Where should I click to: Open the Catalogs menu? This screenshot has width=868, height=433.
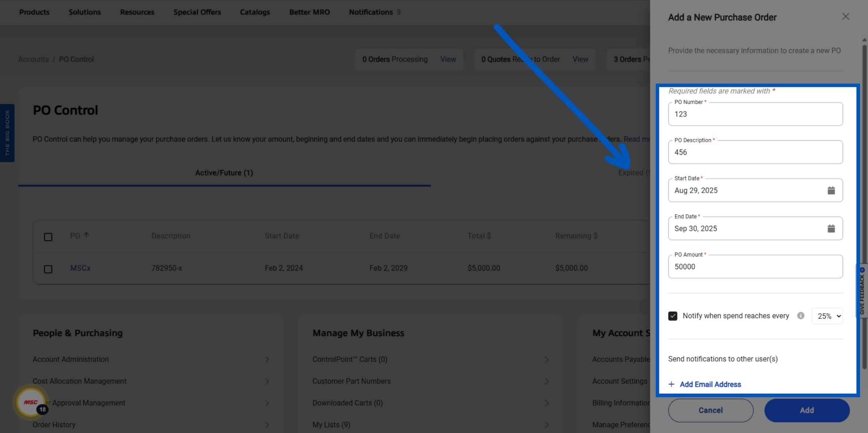(255, 12)
